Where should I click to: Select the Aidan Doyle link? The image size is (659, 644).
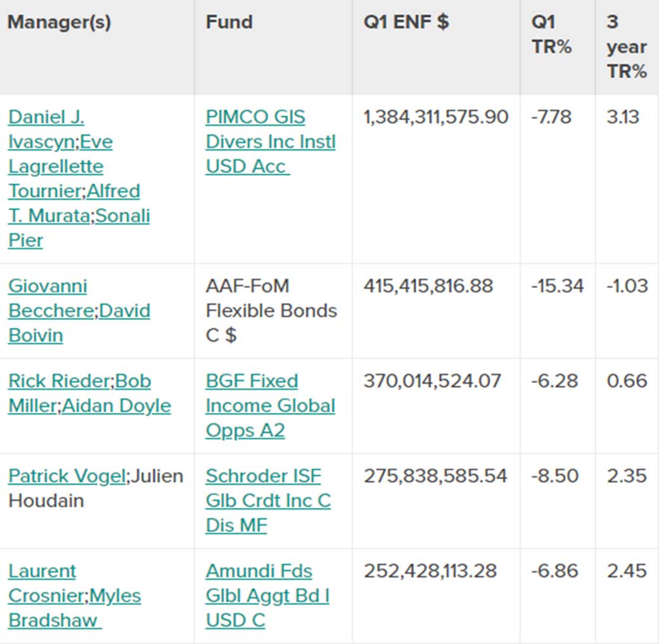coord(117,406)
